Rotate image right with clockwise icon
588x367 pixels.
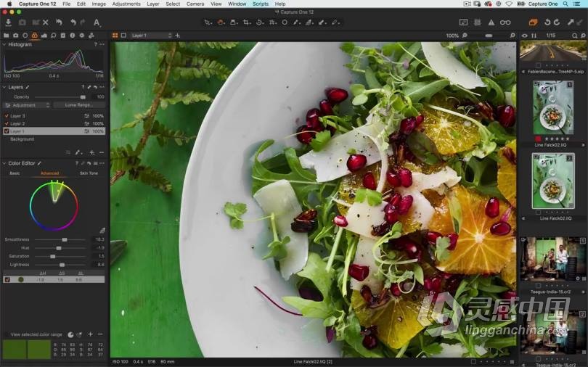click(x=557, y=22)
